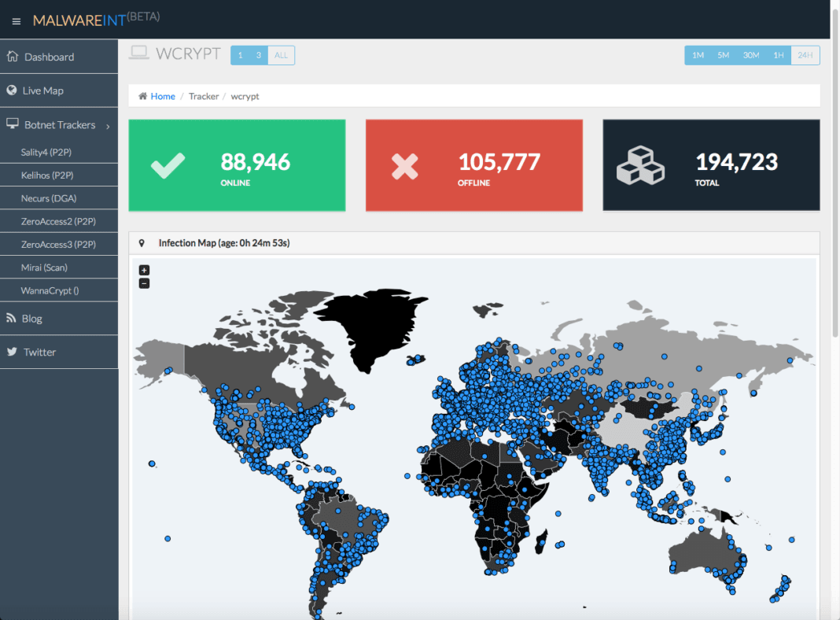
Task: Click the Infection Map pin icon
Action: (x=142, y=243)
